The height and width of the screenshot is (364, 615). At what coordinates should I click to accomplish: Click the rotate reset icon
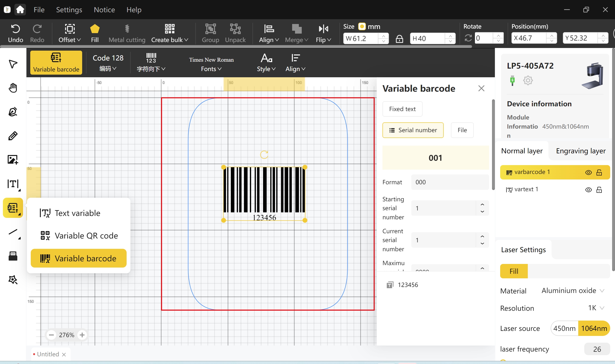(x=468, y=38)
